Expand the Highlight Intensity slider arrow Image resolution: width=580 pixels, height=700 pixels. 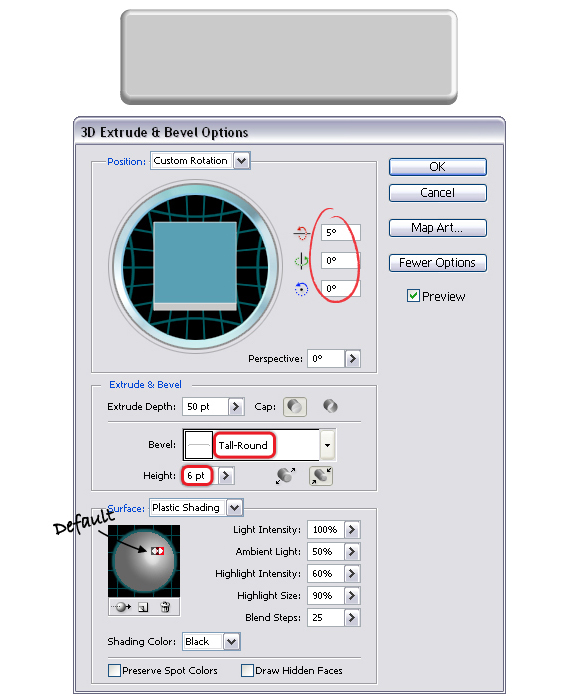pyautogui.click(x=352, y=574)
